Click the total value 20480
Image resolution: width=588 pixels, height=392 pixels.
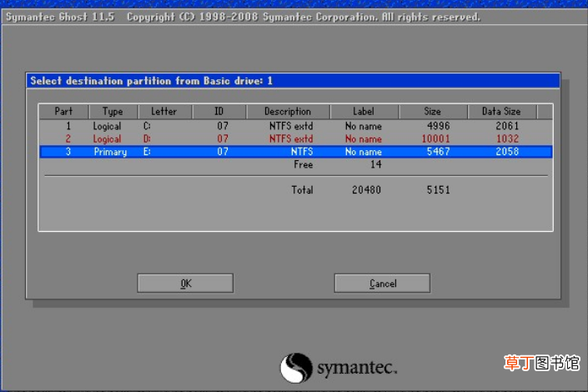coord(366,190)
